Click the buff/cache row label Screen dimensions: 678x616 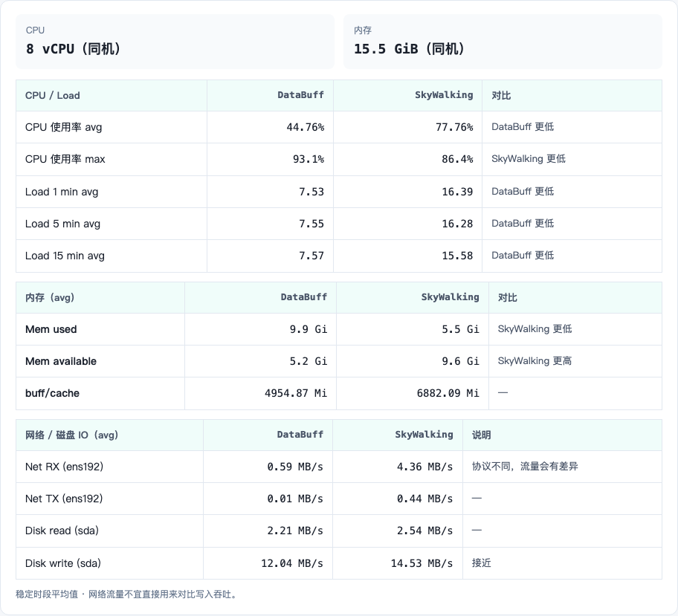[x=52, y=393]
